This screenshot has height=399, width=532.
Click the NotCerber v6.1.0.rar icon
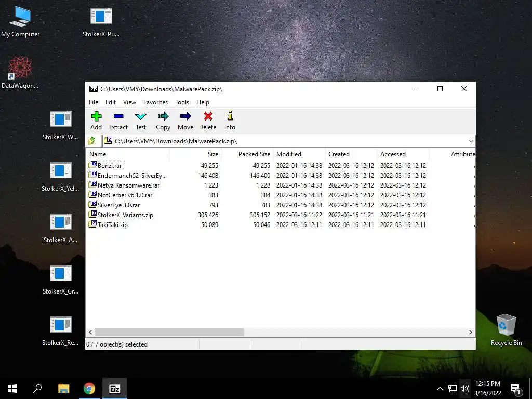click(92, 195)
